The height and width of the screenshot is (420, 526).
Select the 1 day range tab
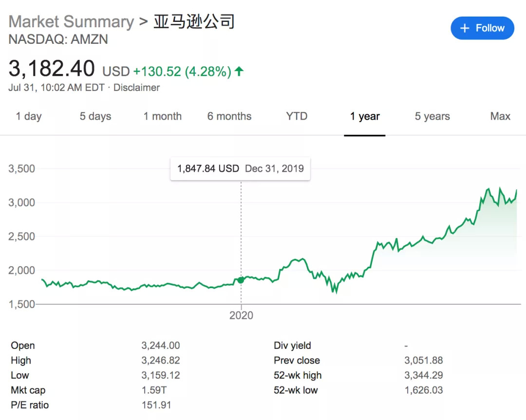tap(29, 116)
